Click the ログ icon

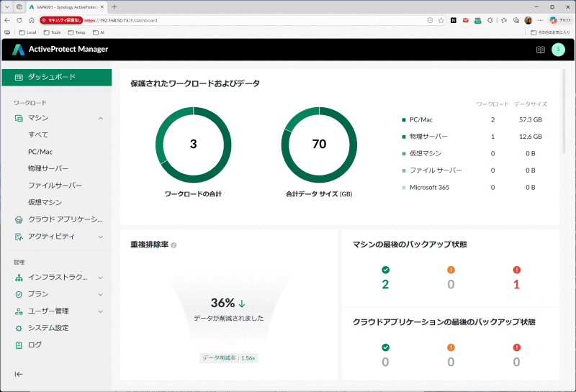19,345
